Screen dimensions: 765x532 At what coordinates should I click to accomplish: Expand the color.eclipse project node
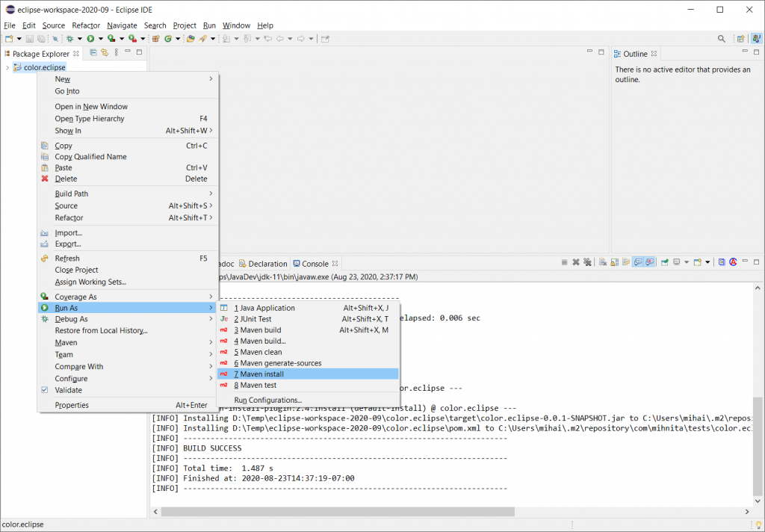tap(7, 67)
